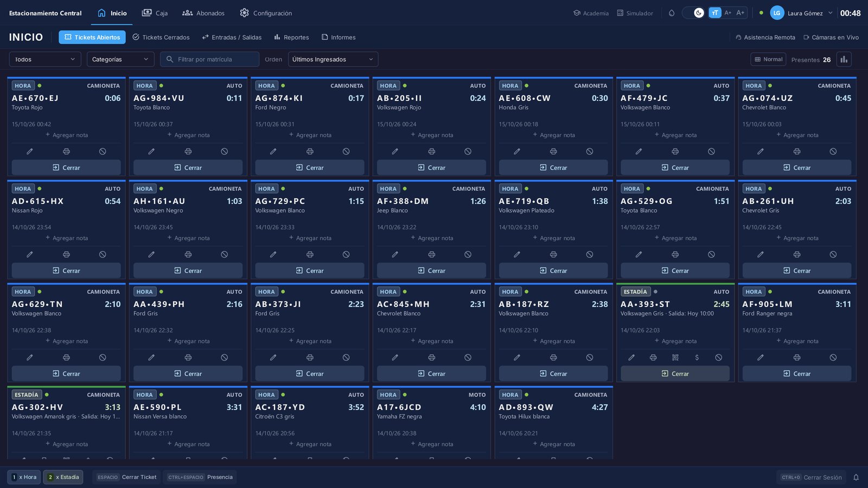Expand the Laura Gómez user menu

(x=802, y=13)
